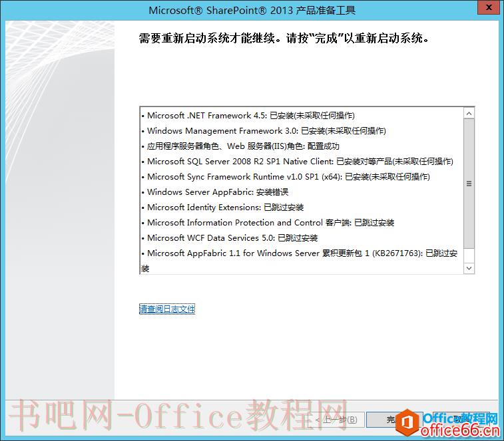Select the Information Protection and Control 客户端 line
This screenshot has height=441, width=504.
pyautogui.click(x=268, y=223)
